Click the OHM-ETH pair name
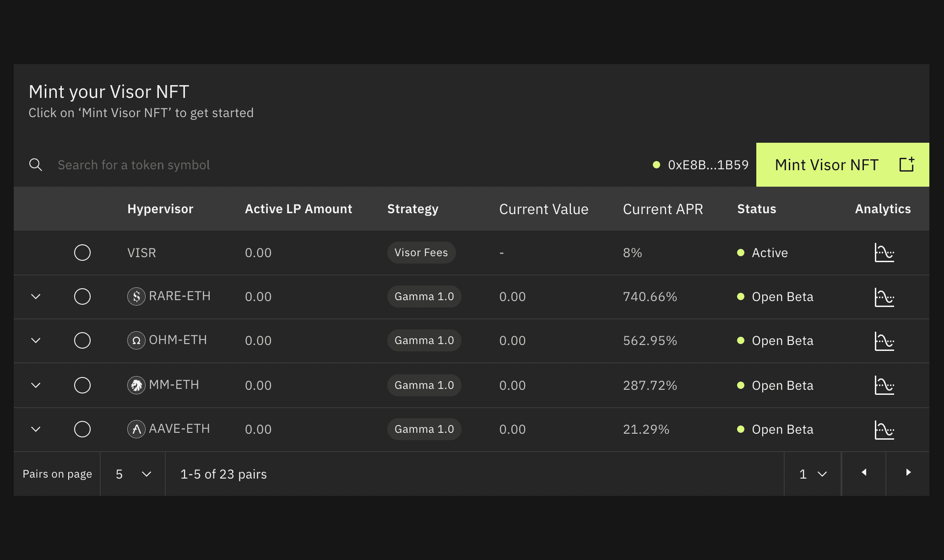 pyautogui.click(x=178, y=340)
